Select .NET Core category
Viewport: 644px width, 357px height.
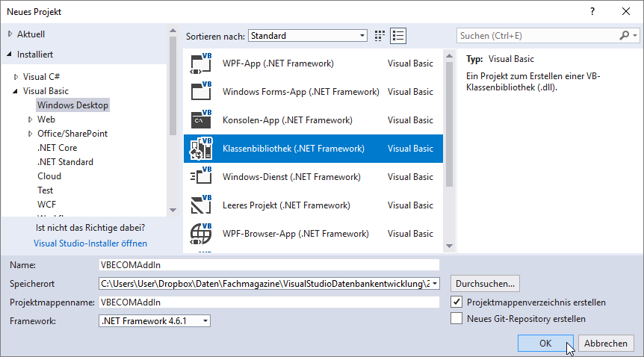coord(57,147)
